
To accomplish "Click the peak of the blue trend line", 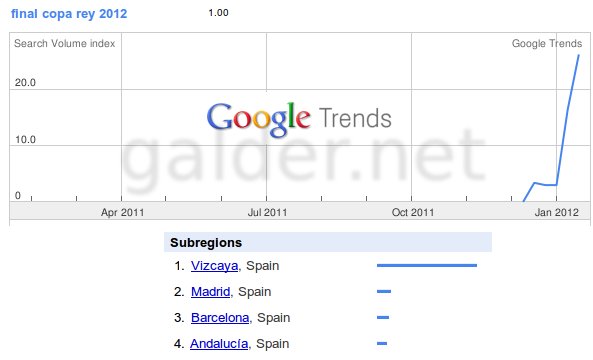I will click(x=578, y=56).
